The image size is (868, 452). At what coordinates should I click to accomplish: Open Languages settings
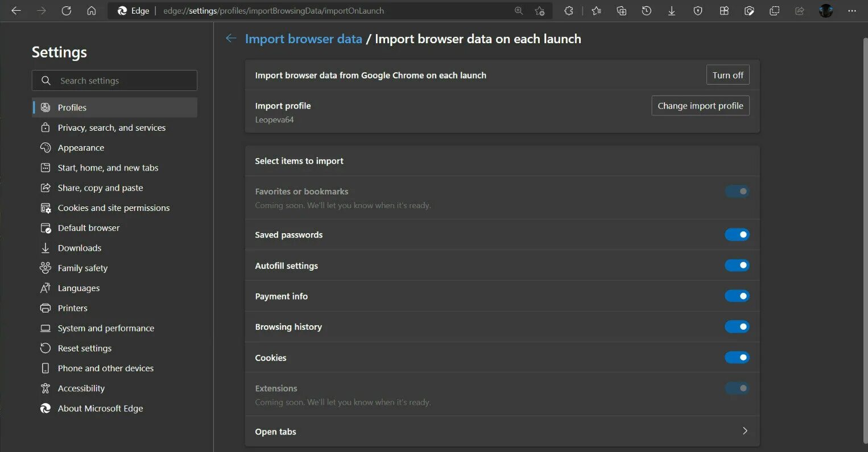(x=115, y=288)
